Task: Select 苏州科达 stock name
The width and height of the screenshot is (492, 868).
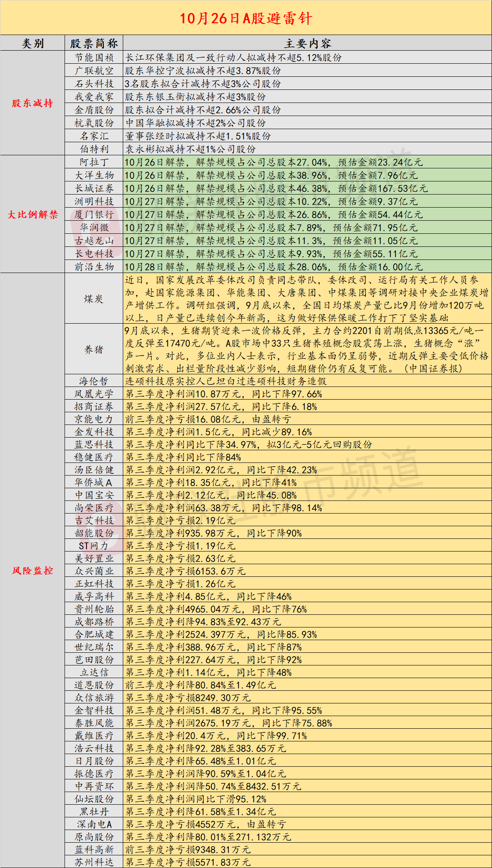Action: click(94, 862)
